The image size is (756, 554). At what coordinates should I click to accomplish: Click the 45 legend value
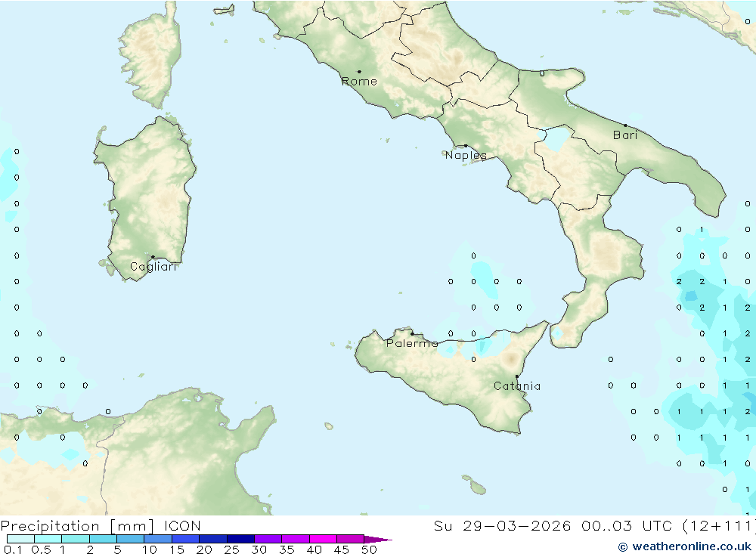pos(342,549)
